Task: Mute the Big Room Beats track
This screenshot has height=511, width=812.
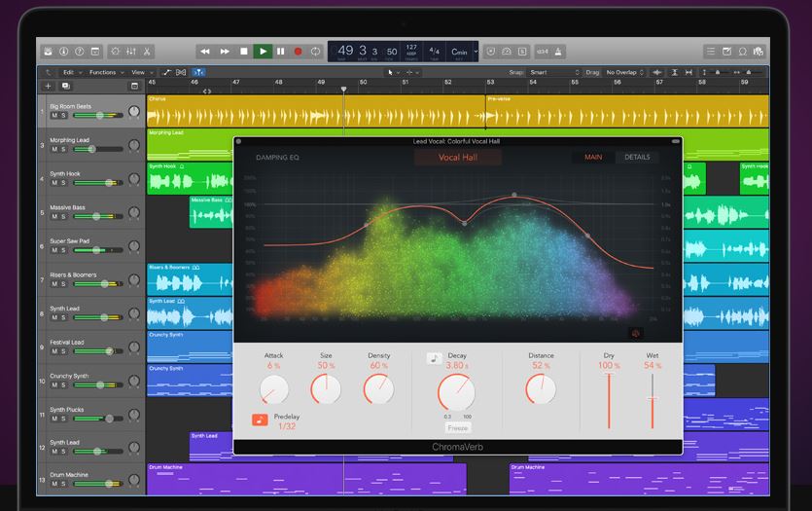Action: coord(53,115)
